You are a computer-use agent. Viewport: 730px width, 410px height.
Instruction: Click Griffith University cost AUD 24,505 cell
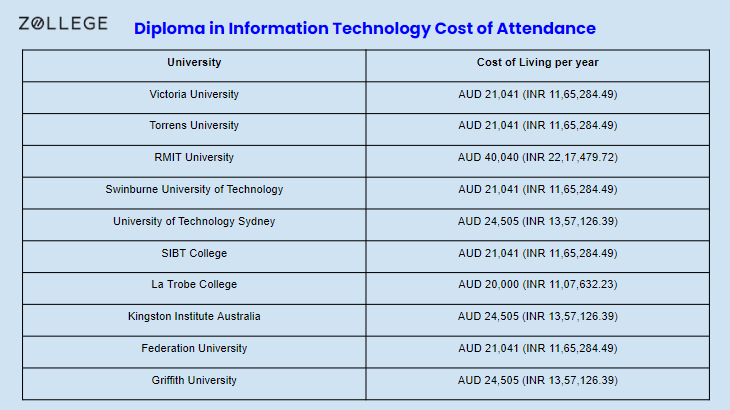[538, 384]
